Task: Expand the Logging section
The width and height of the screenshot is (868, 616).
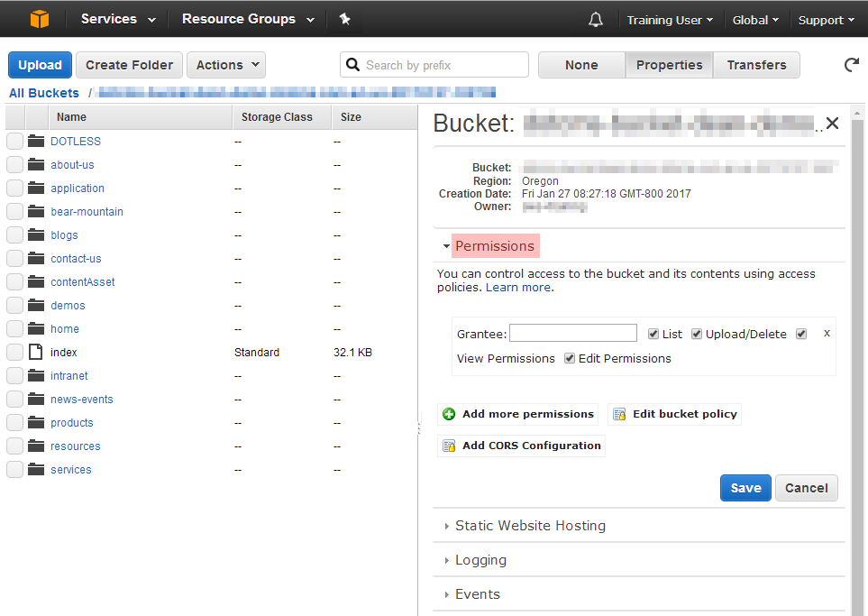Action: 480,560
